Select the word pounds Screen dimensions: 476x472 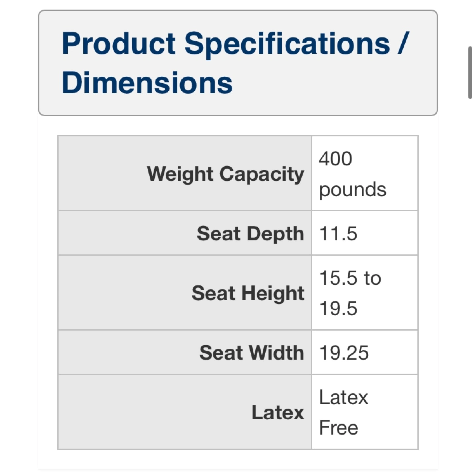tap(352, 189)
